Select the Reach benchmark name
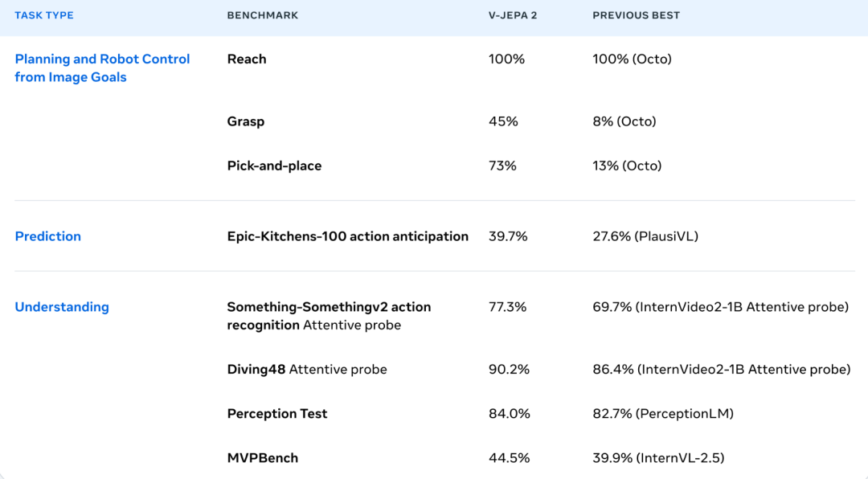This screenshot has width=868, height=479. pos(247,59)
